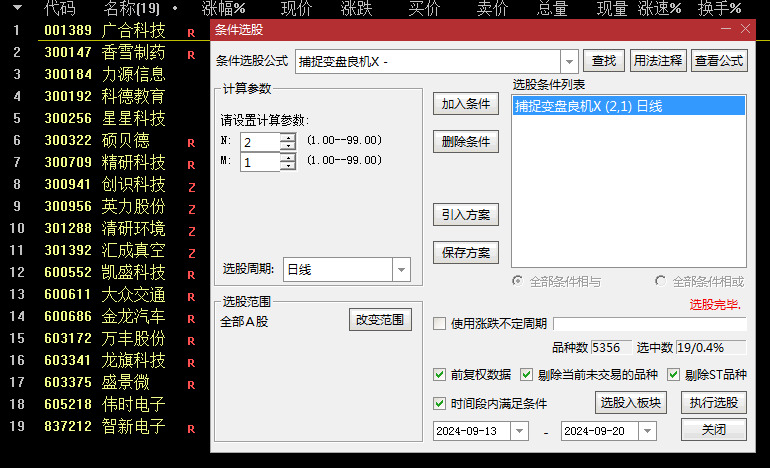770x468 pixels.
Task: Select stock 600686 金龙汽车
Action: (x=105, y=316)
